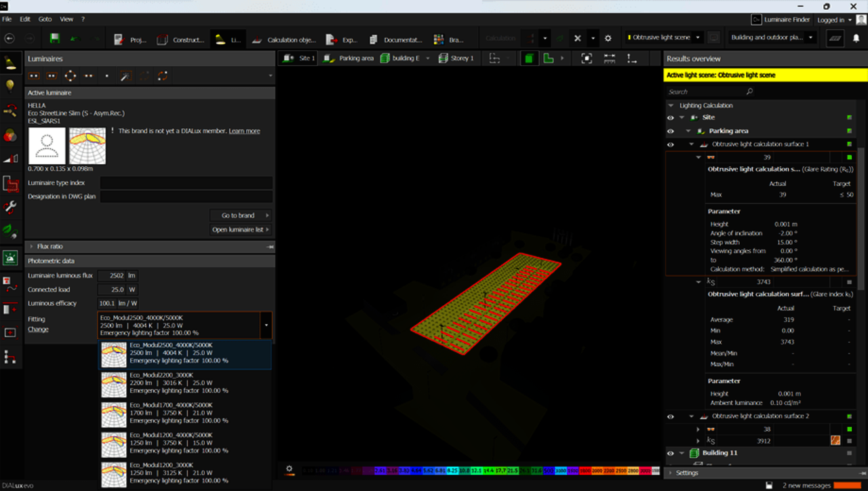This screenshot has height=491, width=868.
Task: Open the notifications bell icon
Action: [x=856, y=39]
